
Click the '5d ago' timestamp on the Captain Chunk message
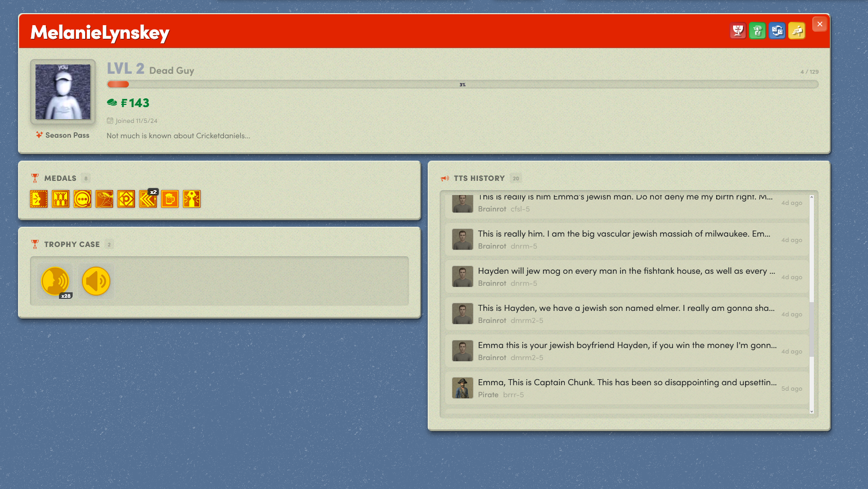point(792,388)
